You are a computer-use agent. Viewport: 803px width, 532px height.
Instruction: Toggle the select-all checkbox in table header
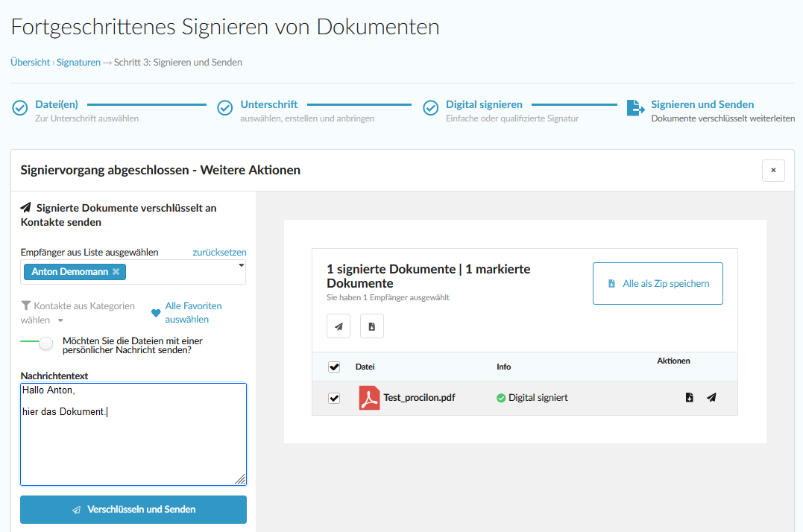pos(334,367)
